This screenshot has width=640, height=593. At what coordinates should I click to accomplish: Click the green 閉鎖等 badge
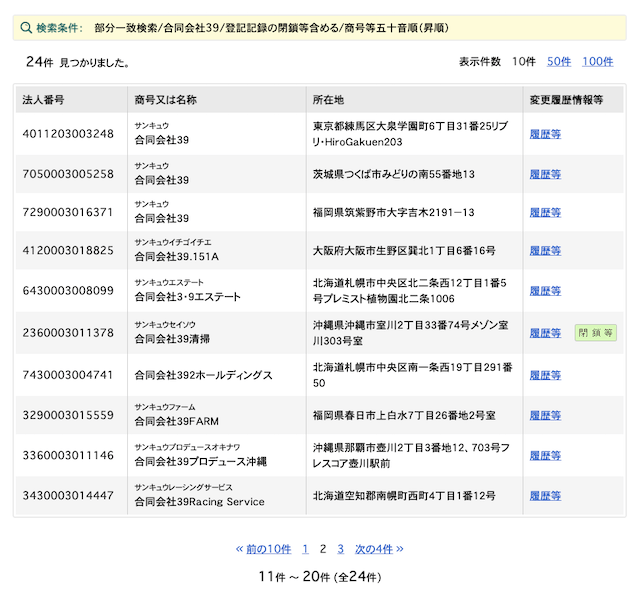tap(596, 333)
